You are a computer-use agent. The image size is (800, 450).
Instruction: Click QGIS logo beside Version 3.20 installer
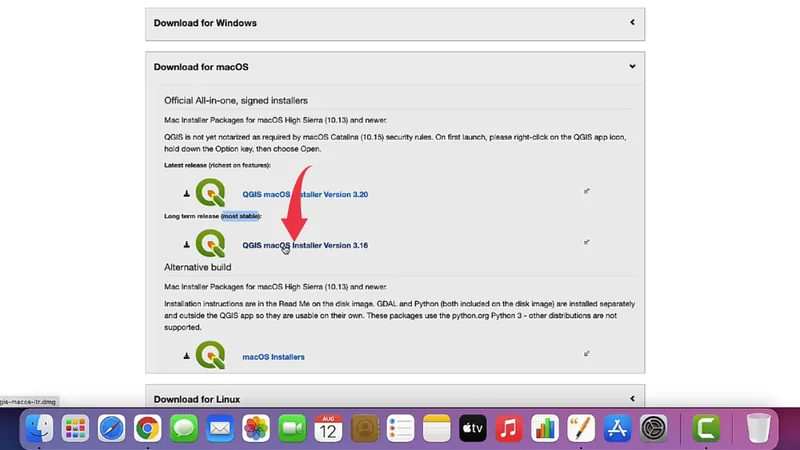tap(210, 193)
